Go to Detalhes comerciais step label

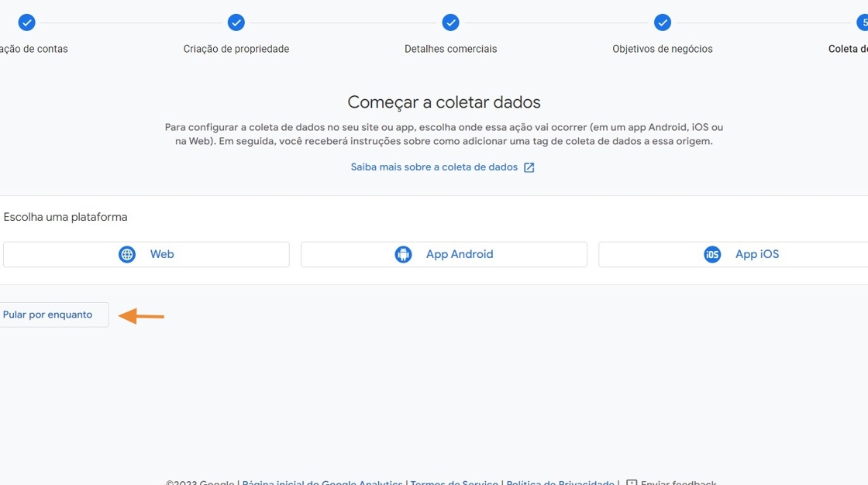pos(450,49)
